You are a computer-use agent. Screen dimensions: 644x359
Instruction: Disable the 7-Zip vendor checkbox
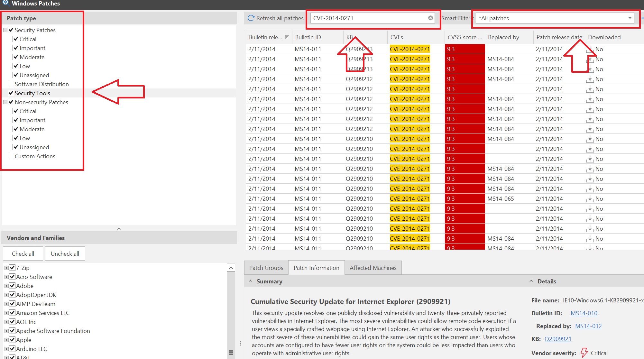point(12,268)
